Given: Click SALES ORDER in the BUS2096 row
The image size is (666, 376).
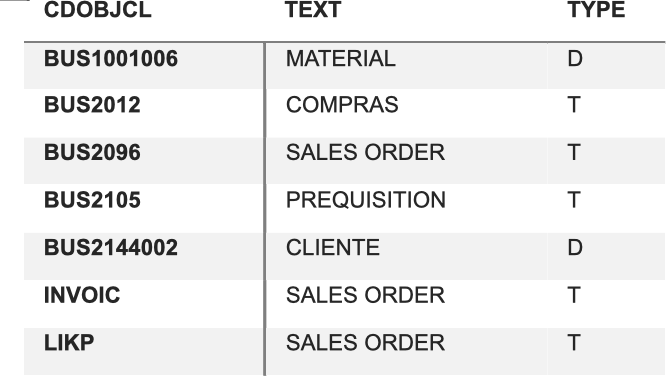Looking at the screenshot, I should click(365, 153).
